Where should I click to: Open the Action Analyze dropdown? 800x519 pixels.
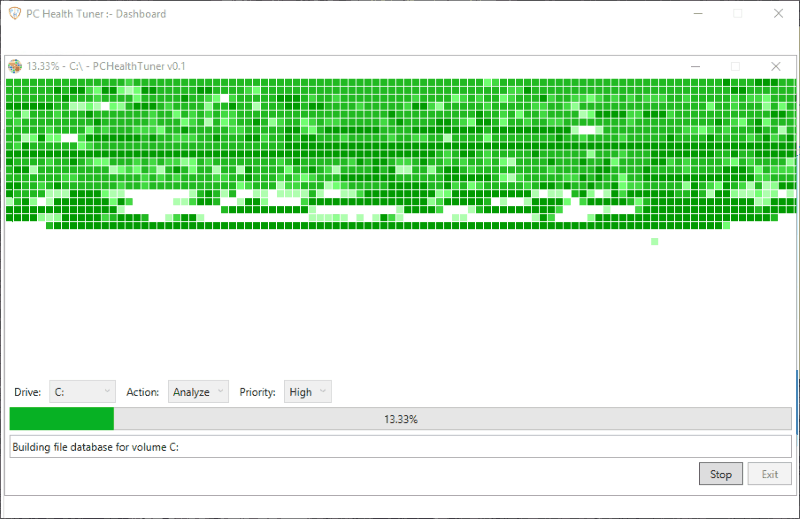pyautogui.click(x=198, y=392)
